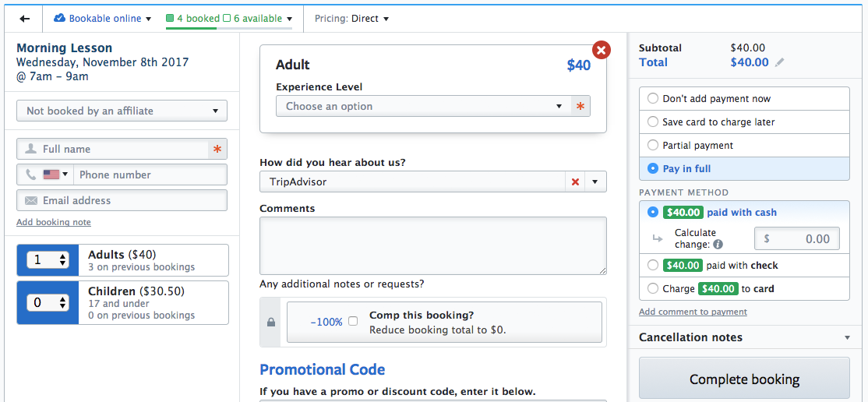Open the Not booked by an affiliate dropdown
The width and height of the screenshot is (868, 402).
[122, 111]
